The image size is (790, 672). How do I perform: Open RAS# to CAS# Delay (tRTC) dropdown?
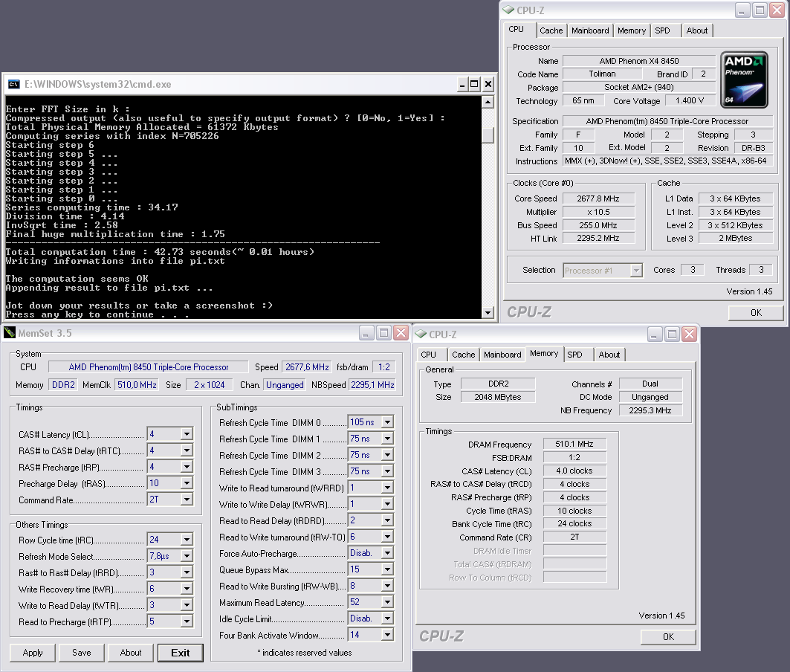coord(187,450)
